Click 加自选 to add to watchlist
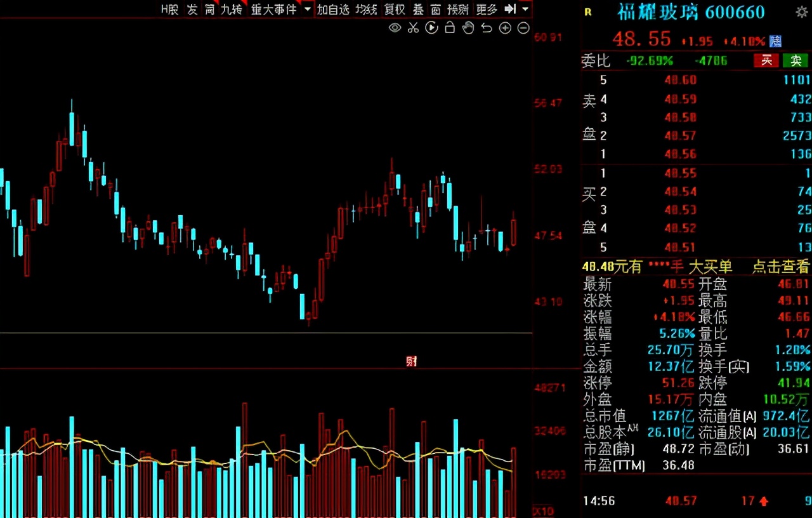 click(333, 9)
